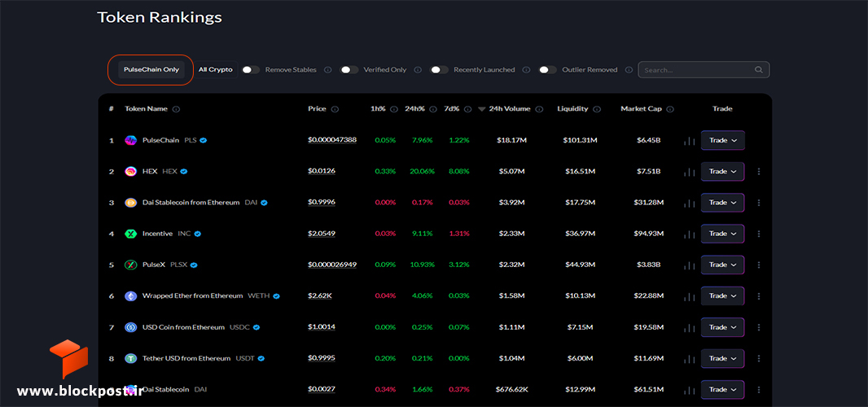
Task: Click the verified badge next to PLS
Action: point(204,141)
